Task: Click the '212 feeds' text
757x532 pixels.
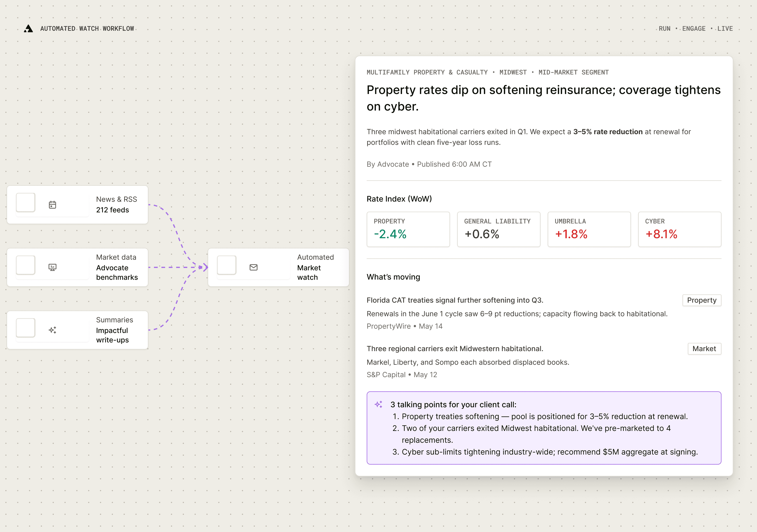Action: (x=112, y=210)
